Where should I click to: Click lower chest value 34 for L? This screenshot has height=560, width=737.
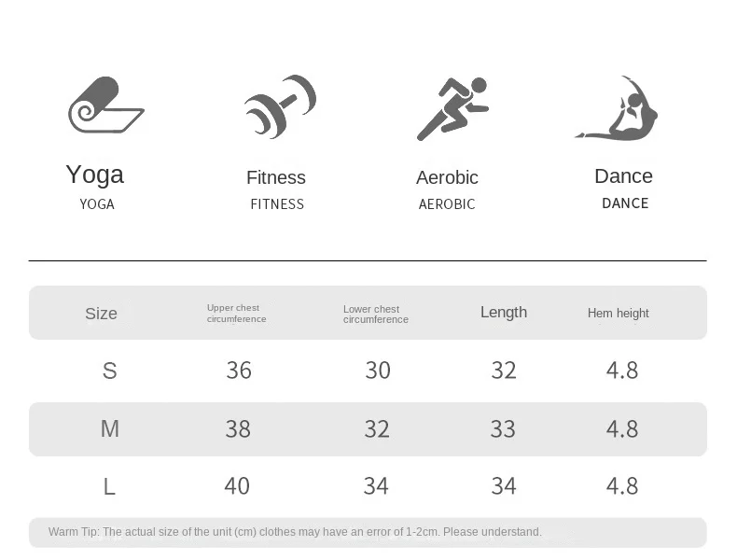376,485
